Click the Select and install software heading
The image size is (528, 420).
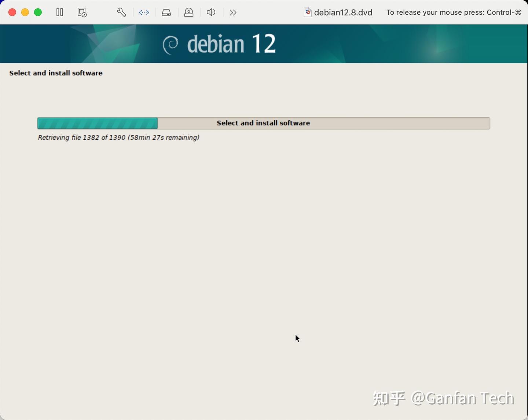(56, 73)
